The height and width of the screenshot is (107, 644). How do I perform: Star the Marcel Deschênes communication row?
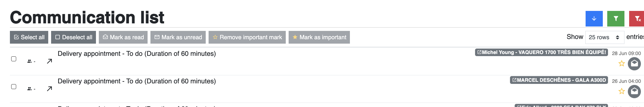[622, 91]
